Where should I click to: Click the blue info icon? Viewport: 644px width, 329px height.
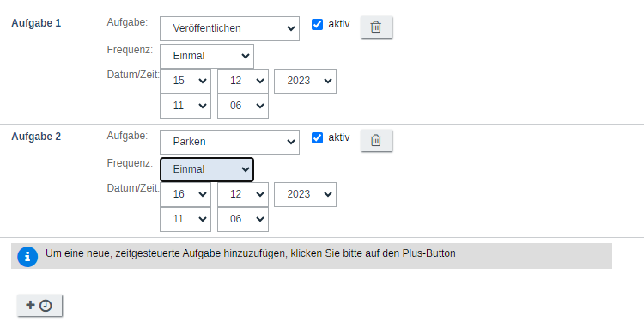coord(27,257)
